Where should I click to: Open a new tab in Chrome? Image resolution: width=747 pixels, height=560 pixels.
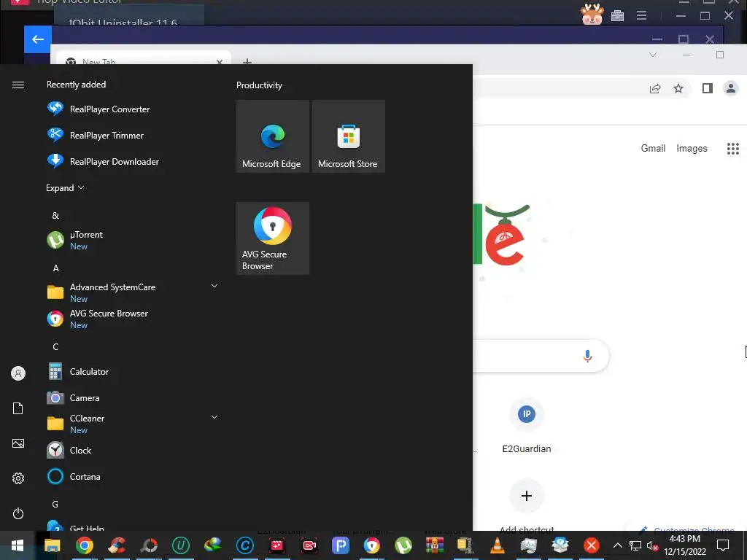[x=247, y=61]
